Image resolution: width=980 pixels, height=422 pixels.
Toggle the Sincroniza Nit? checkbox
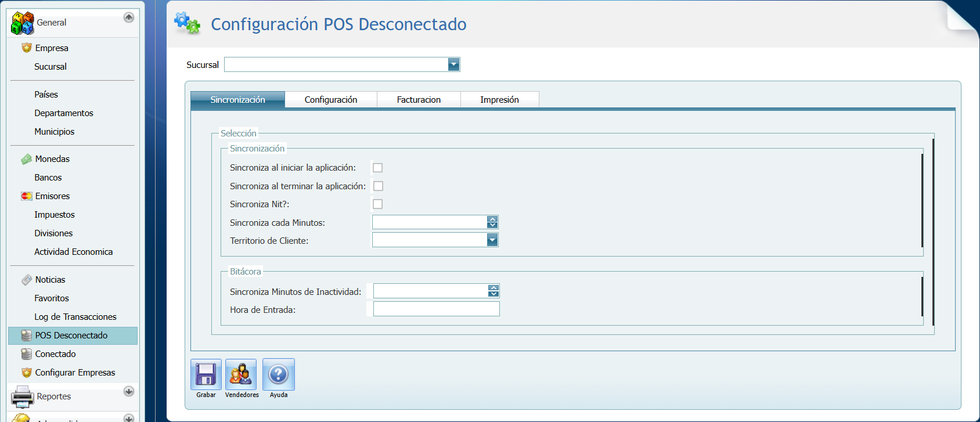[x=377, y=204]
